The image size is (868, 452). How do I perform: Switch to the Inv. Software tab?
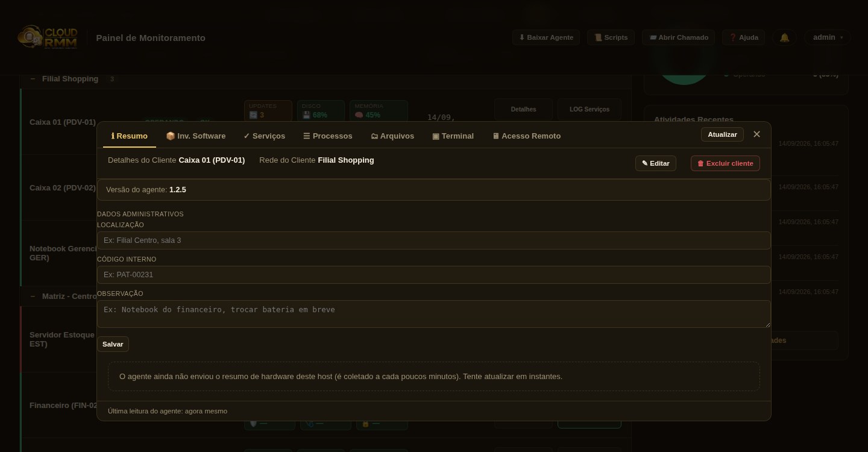point(196,136)
